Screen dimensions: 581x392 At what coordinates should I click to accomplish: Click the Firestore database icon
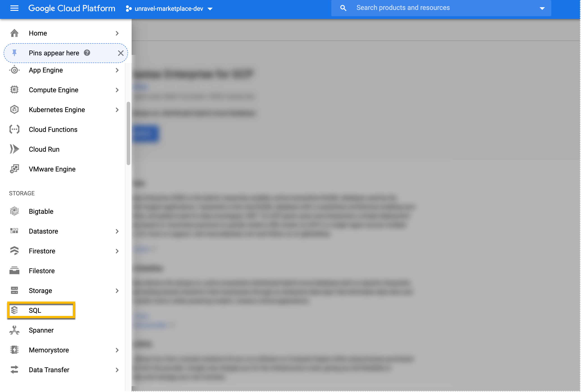[15, 251]
